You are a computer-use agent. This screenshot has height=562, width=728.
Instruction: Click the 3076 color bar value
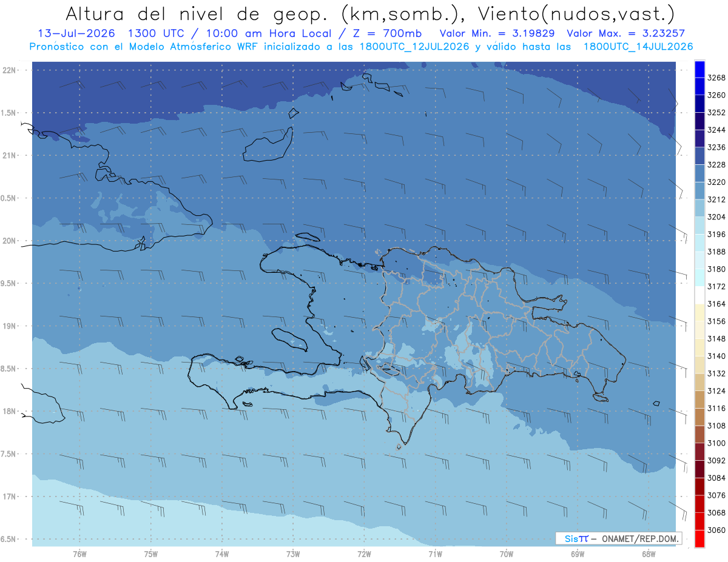[x=716, y=495]
